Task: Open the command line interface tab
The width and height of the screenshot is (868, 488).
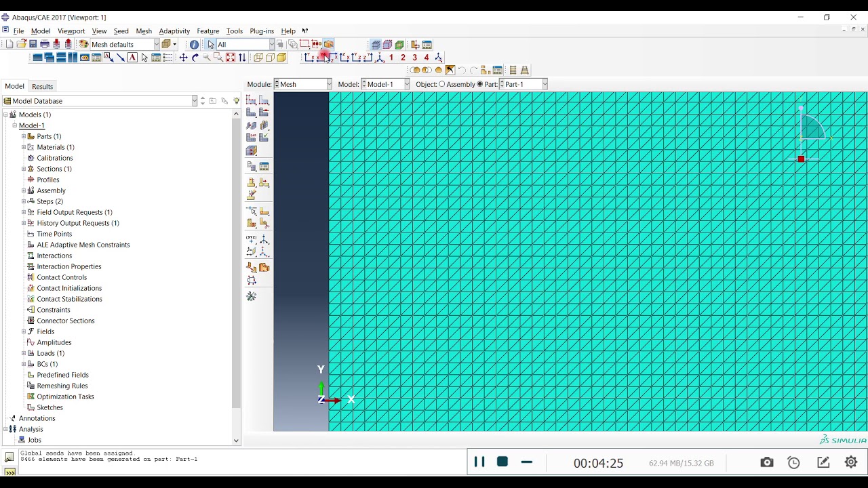Action: [x=9, y=472]
